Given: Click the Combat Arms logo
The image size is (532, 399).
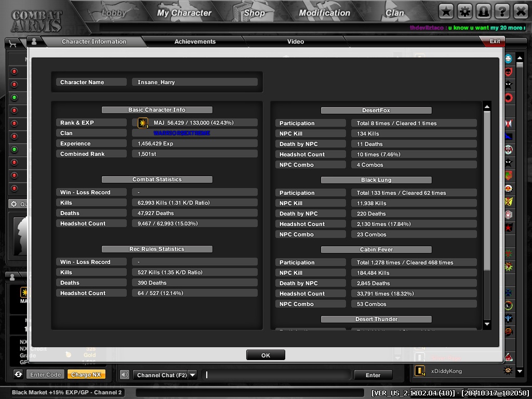Looking at the screenshot, I should [37, 21].
